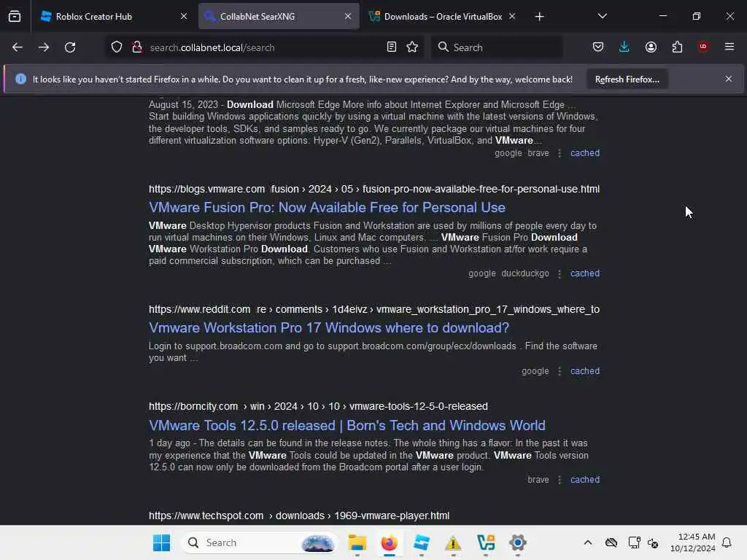Open the yellow warning triangle taskbar app
The width and height of the screenshot is (747, 560).
pos(453,542)
